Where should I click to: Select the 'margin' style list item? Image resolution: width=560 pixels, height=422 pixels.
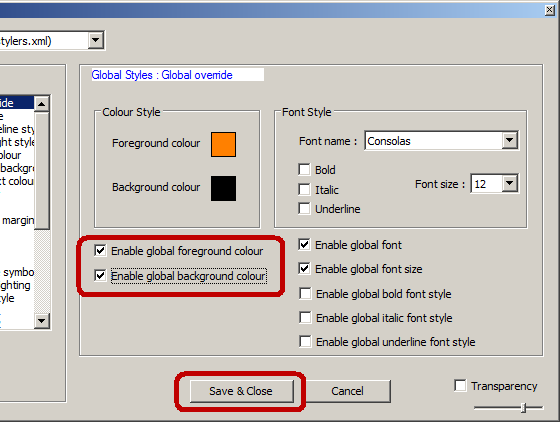click(17, 220)
